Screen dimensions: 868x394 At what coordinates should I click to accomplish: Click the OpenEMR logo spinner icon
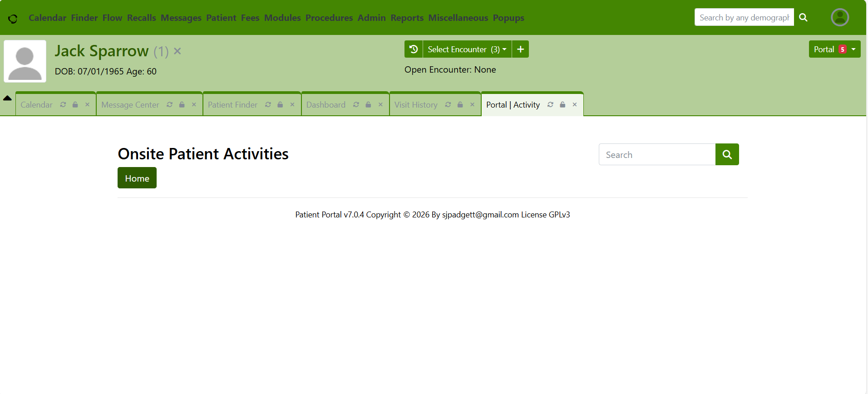click(x=13, y=19)
